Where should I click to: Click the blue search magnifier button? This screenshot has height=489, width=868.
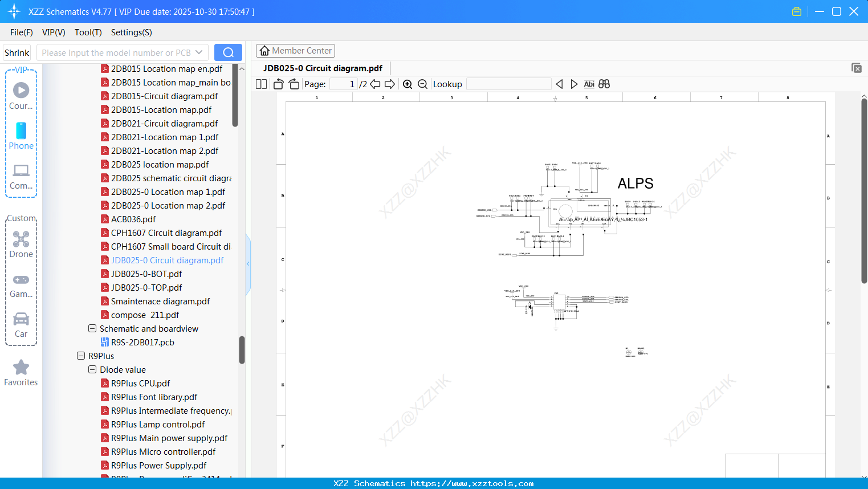[228, 52]
